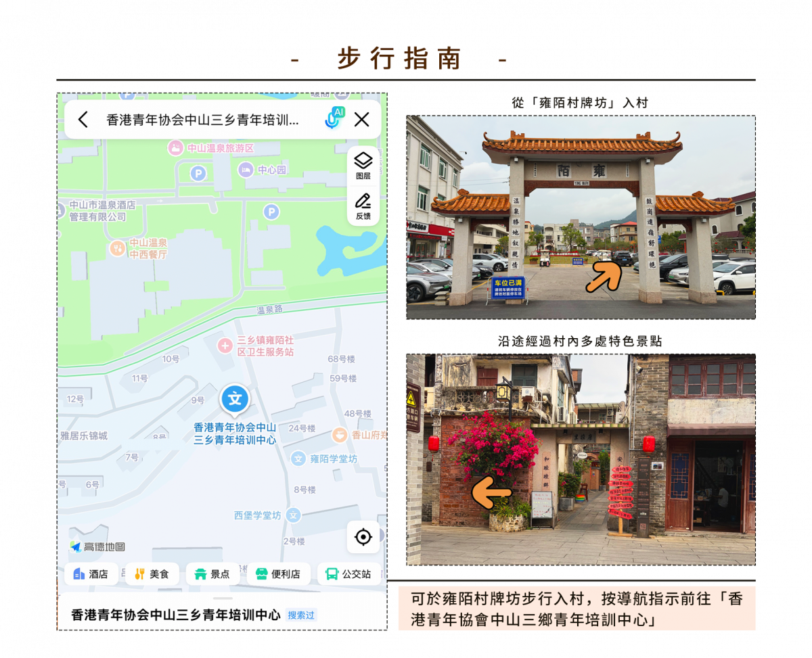Click the search field text 香港青年协会中山三乡青年培训
Viewport: 812px width, 658px height.
pos(202,120)
